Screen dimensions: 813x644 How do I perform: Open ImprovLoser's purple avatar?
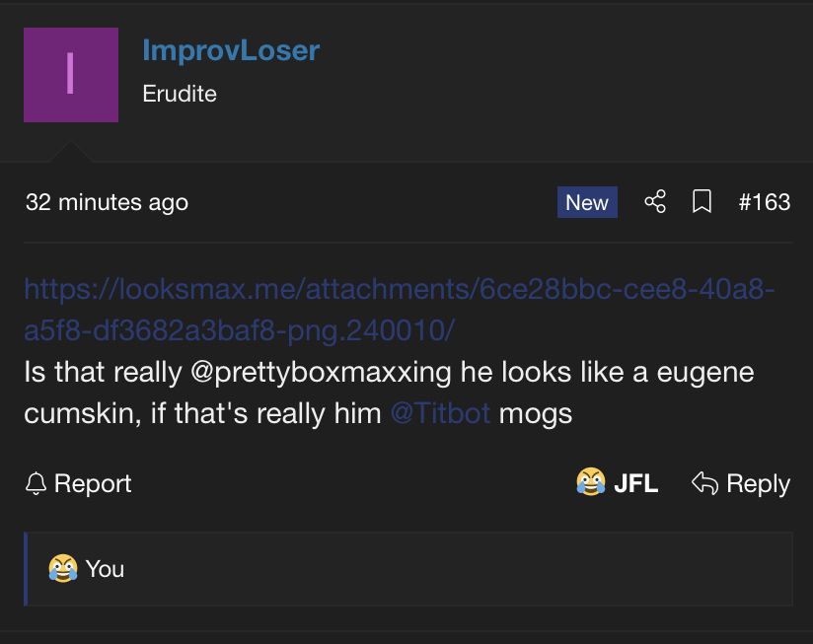(x=71, y=75)
